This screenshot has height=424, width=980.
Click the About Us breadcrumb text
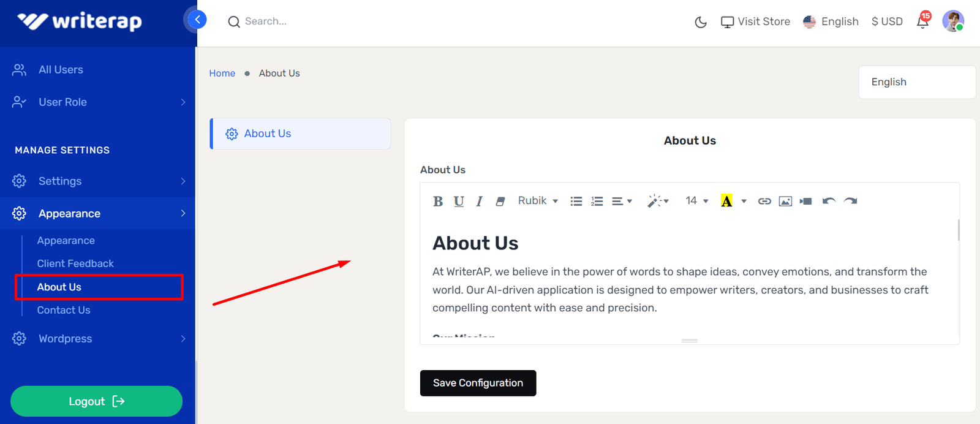point(279,73)
